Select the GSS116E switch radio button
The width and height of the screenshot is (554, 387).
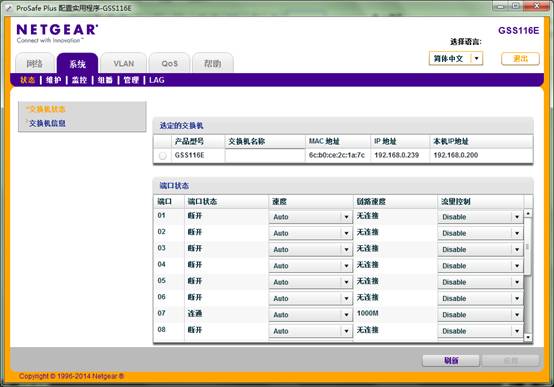[x=163, y=156]
